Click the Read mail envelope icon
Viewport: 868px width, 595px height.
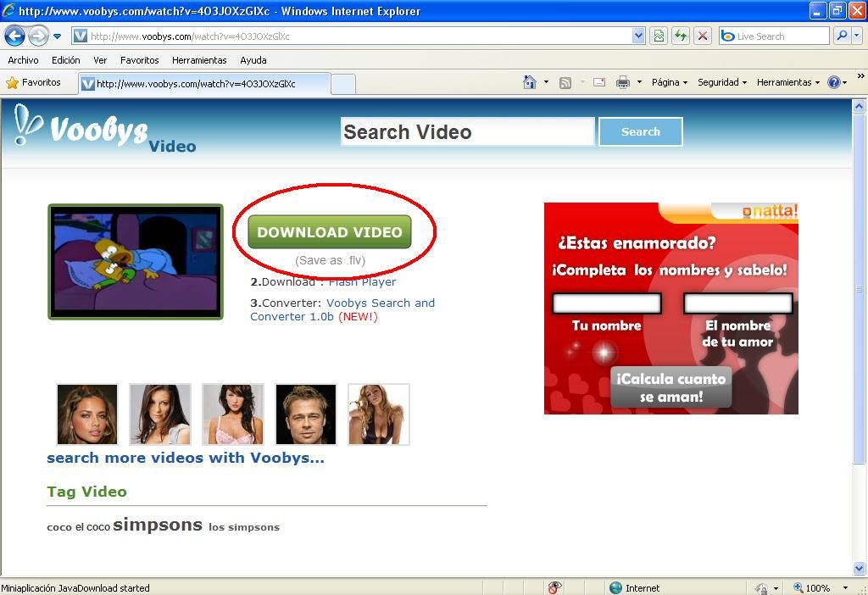pos(599,82)
